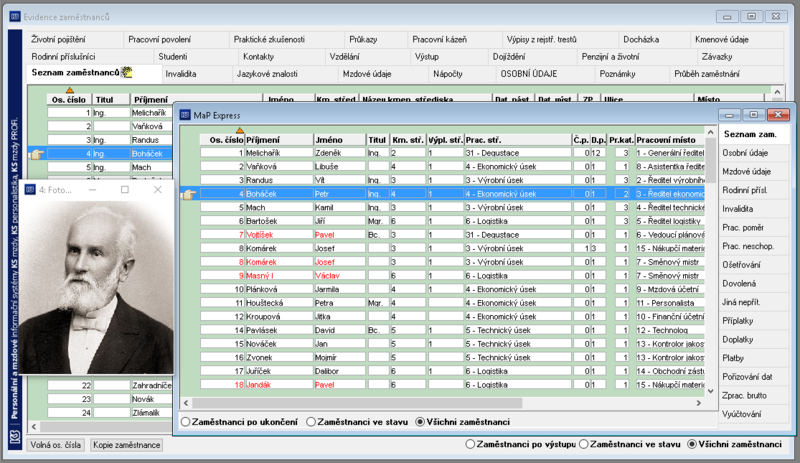Select Všichni zaměstnanci radio in MaP Express
800x463 pixels.
point(420,422)
